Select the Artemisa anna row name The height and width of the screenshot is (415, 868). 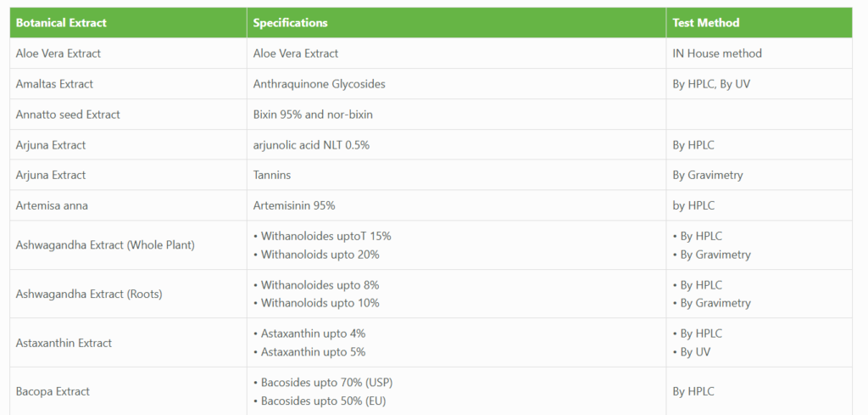tap(53, 206)
